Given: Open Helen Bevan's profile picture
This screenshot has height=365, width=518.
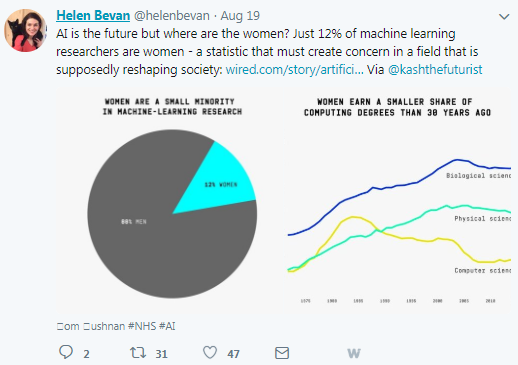Looking at the screenshot, I should click(25, 30).
